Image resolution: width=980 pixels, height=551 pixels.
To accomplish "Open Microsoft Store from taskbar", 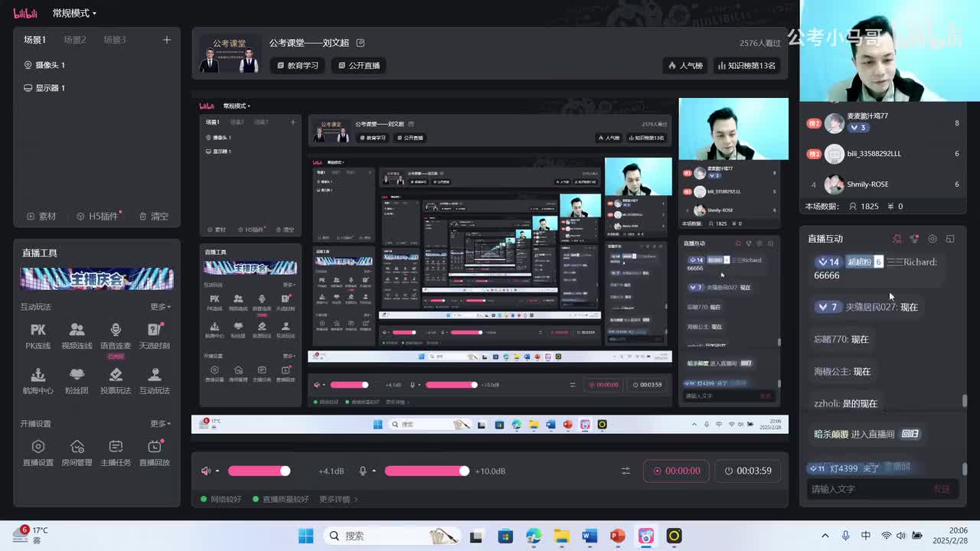I will 505,536.
